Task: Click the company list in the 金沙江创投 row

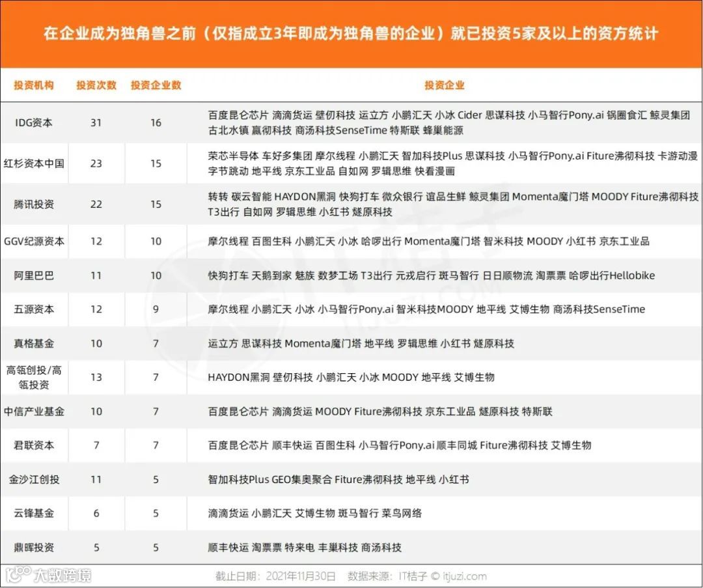Action: 338,479
